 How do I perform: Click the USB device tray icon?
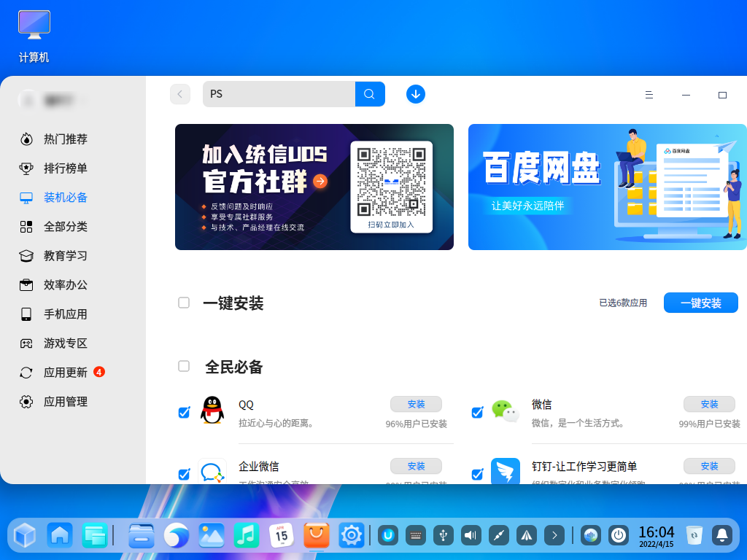[443, 536]
